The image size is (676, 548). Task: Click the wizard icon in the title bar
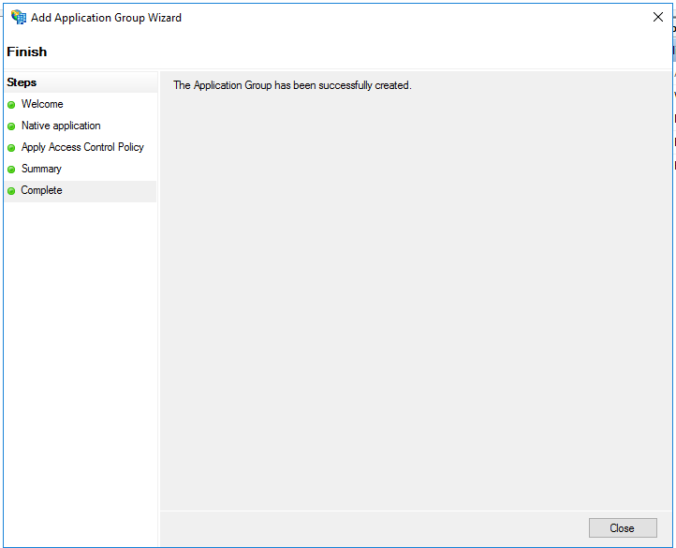(x=19, y=17)
